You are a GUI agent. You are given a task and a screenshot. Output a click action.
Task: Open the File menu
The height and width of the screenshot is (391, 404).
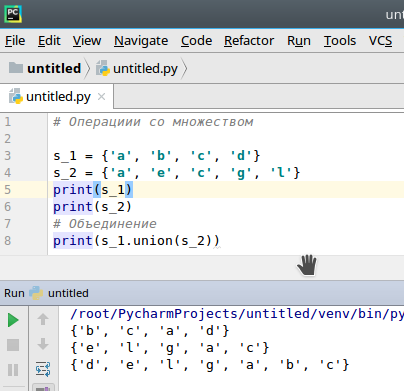[x=15, y=41]
